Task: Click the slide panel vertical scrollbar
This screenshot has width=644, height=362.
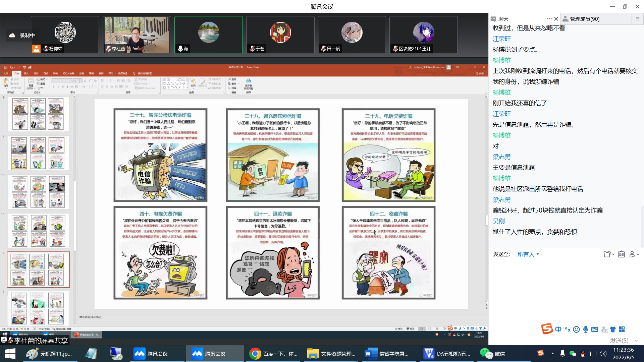Action: 74,216
